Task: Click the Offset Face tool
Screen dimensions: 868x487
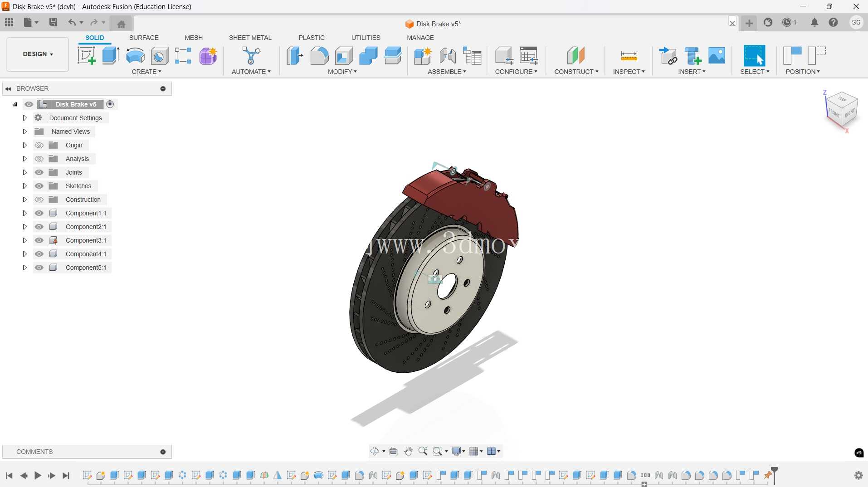Action: tap(393, 56)
